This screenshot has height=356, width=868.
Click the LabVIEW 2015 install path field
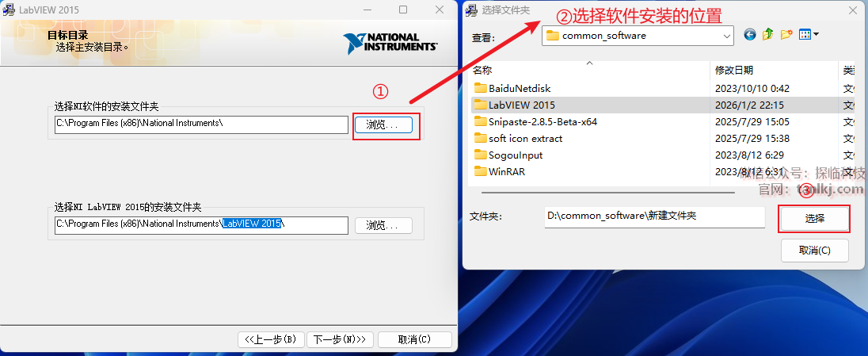[x=201, y=225]
